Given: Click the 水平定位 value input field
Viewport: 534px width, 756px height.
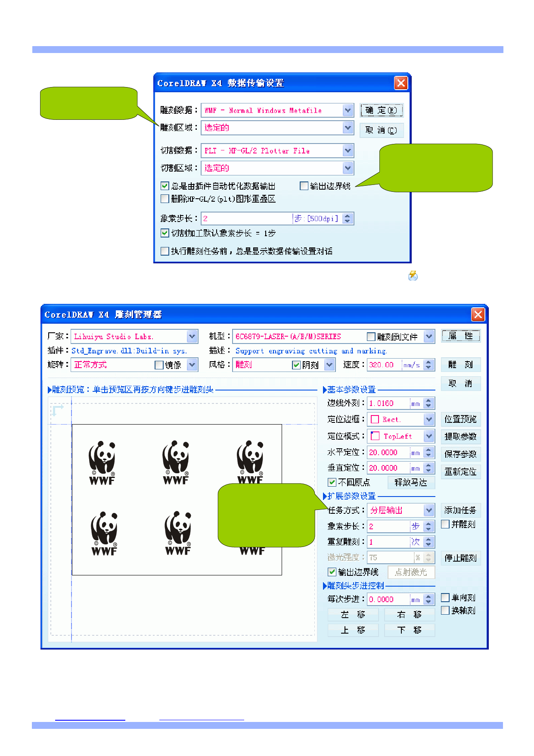Looking at the screenshot, I should (x=388, y=453).
